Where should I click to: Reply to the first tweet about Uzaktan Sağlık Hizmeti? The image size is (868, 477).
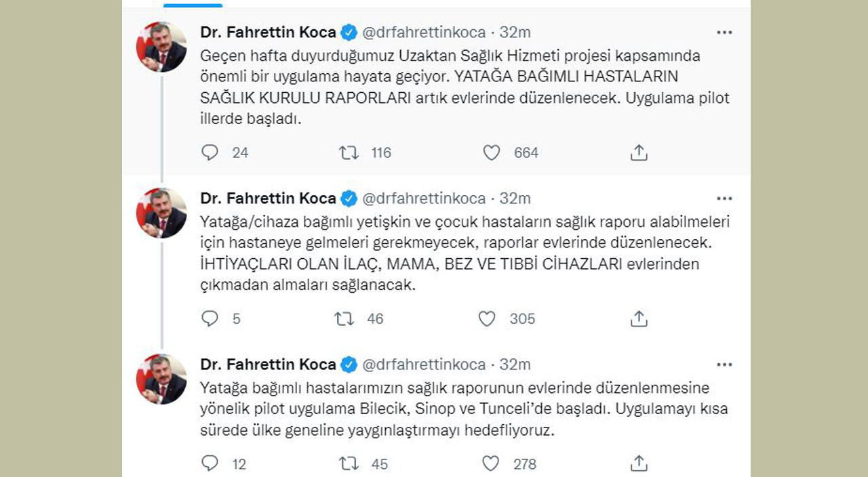pyautogui.click(x=210, y=152)
